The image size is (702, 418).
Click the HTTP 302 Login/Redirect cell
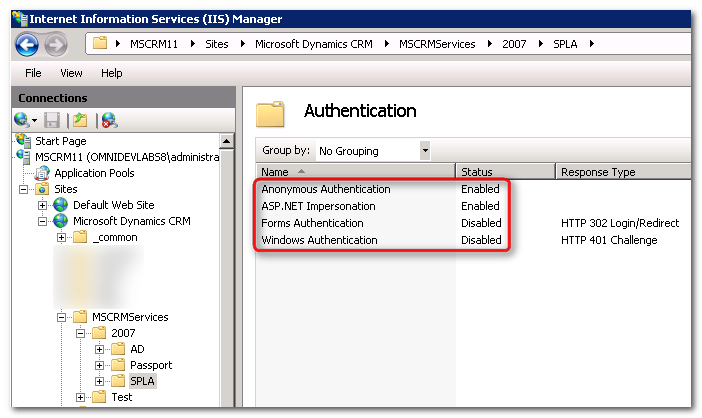click(x=620, y=223)
